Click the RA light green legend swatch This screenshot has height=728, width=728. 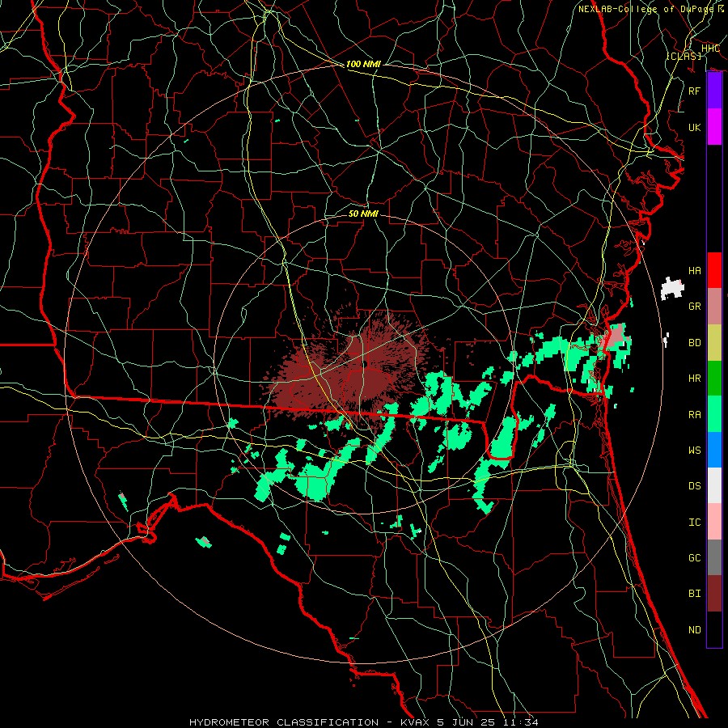pos(714,414)
